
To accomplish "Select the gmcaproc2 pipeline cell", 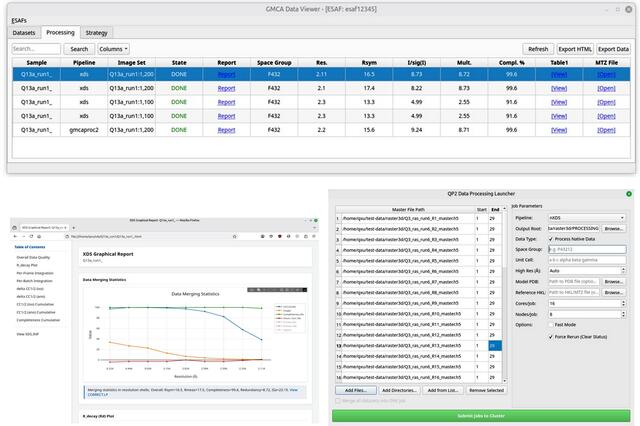I will [x=84, y=130].
